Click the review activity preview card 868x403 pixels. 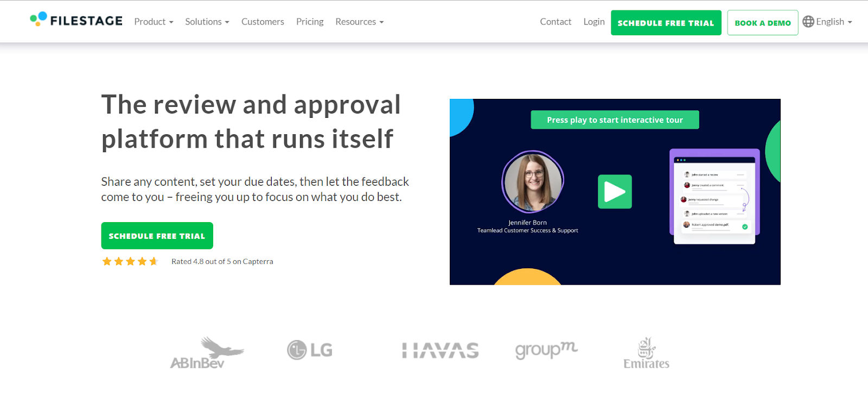tap(714, 197)
